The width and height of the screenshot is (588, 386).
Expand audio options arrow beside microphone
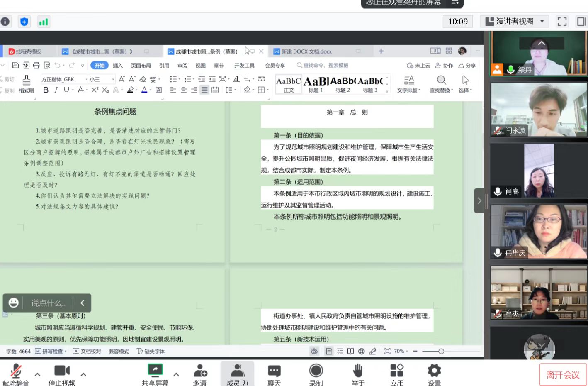[37, 374]
